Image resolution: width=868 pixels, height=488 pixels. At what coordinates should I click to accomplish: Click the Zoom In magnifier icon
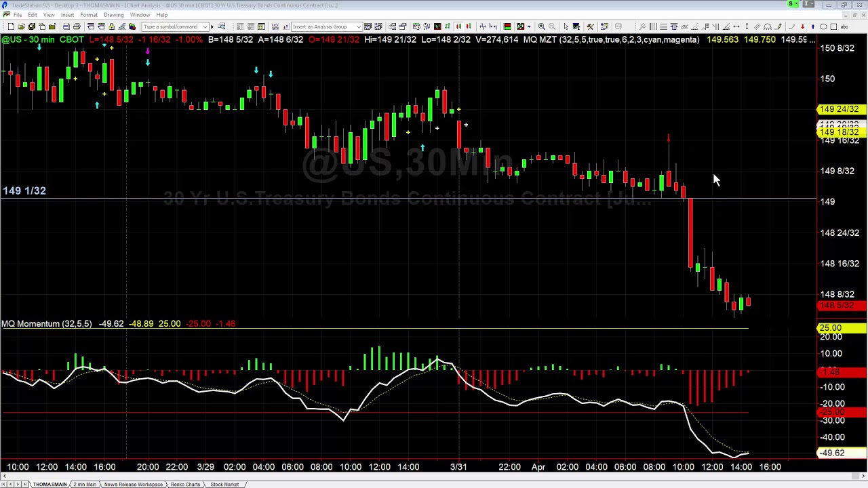542,26
